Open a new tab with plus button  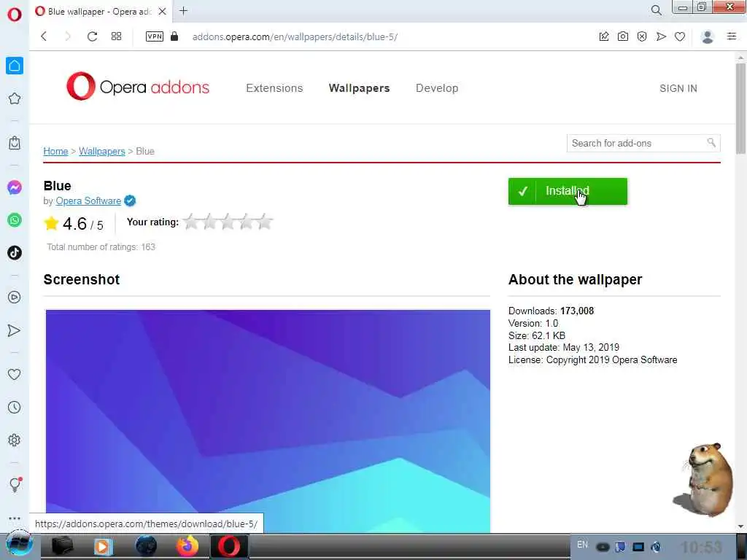coord(183,10)
